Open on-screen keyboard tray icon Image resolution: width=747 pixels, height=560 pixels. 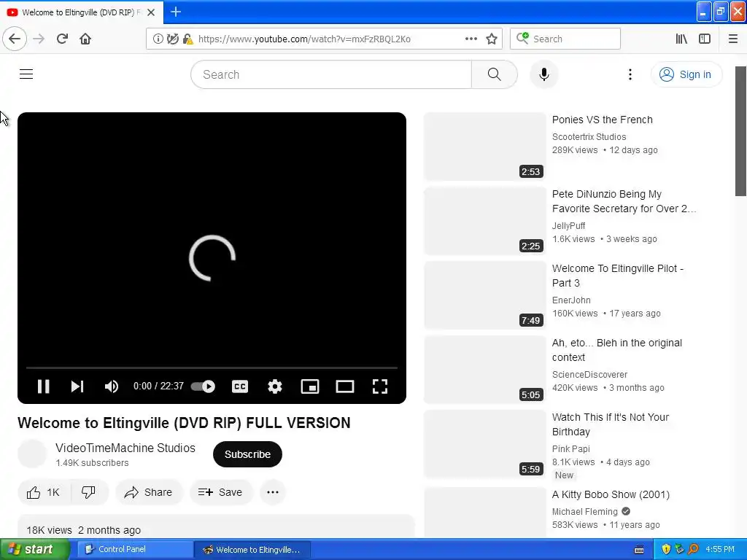click(639, 550)
